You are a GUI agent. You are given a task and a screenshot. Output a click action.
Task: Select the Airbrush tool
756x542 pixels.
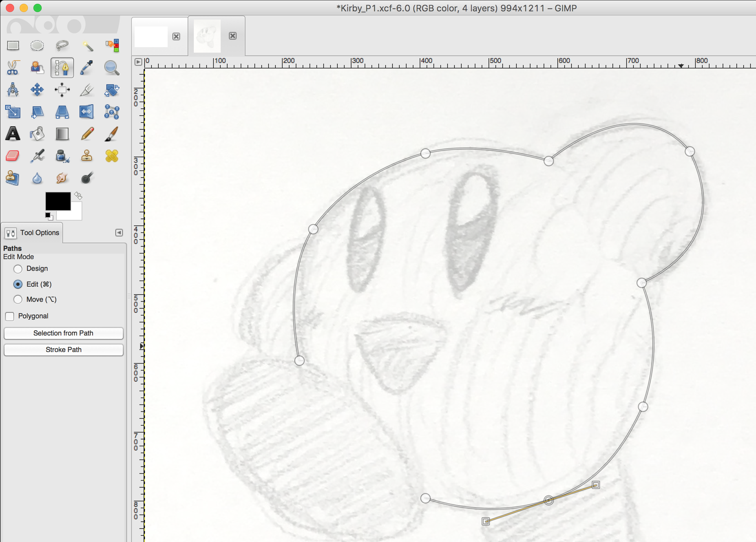click(37, 156)
